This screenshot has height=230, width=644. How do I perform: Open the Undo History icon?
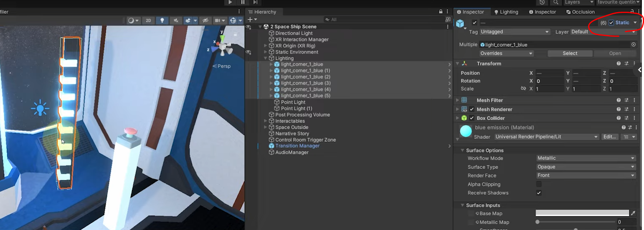(x=542, y=3)
